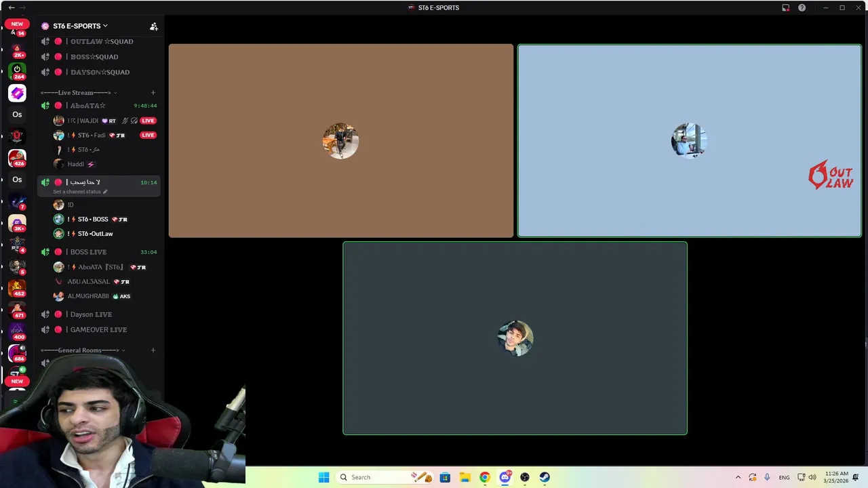Open the Discord taskbar icon

tap(505, 477)
